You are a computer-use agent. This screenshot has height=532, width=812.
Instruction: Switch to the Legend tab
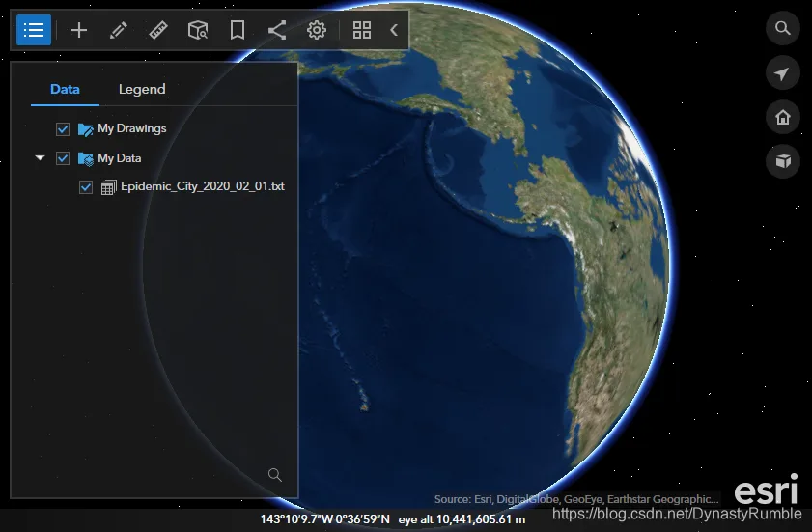click(x=142, y=89)
